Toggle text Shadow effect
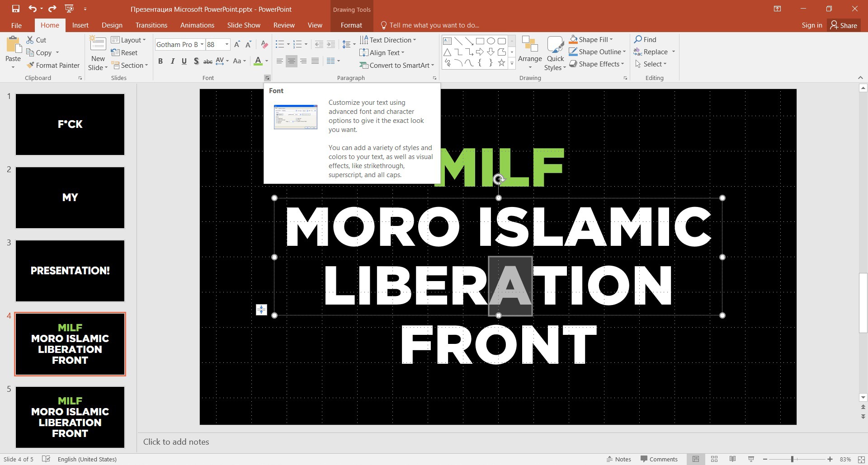Image resolution: width=868 pixels, height=465 pixels. click(196, 61)
